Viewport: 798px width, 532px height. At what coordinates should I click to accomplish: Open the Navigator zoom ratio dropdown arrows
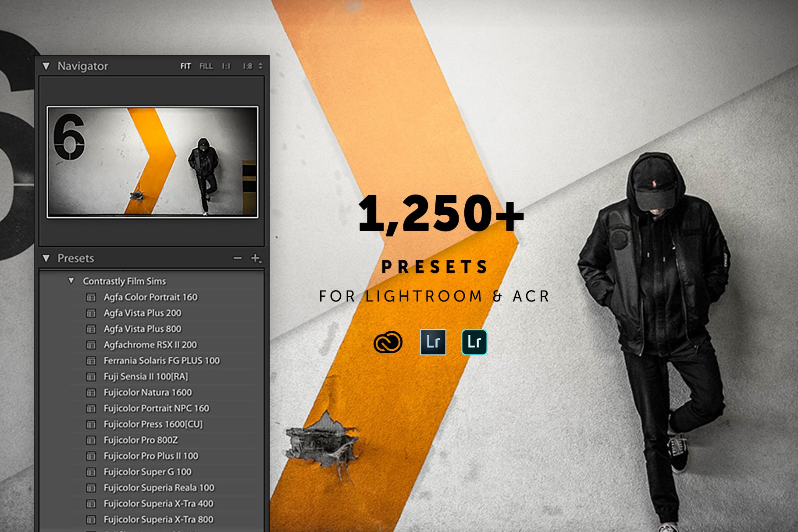point(260,66)
